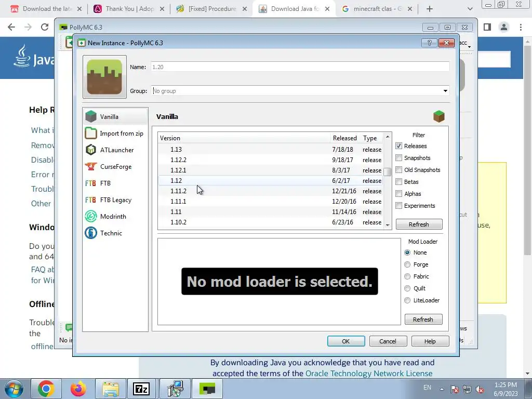Click the muted volume tray icon
The width and height of the screenshot is (532, 399).
tap(480, 390)
